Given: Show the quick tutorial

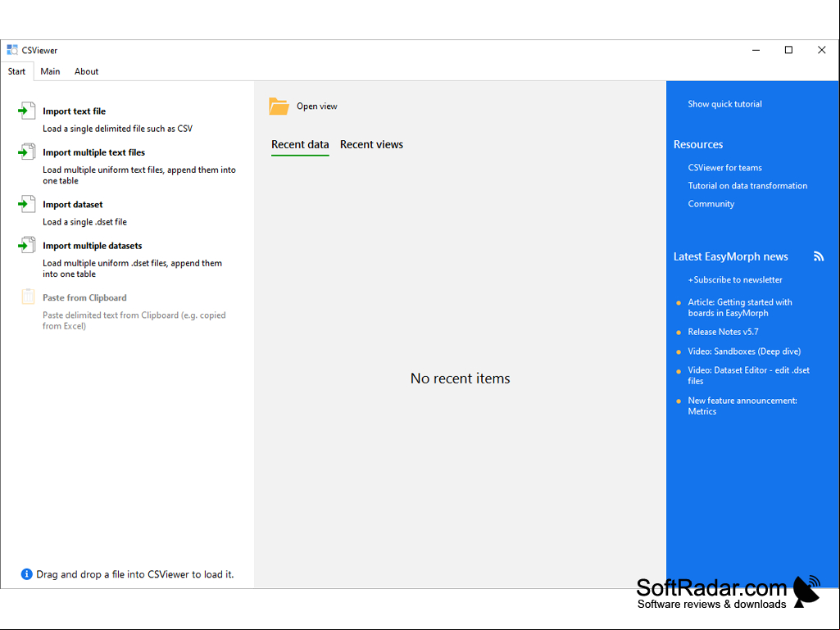Looking at the screenshot, I should (724, 104).
